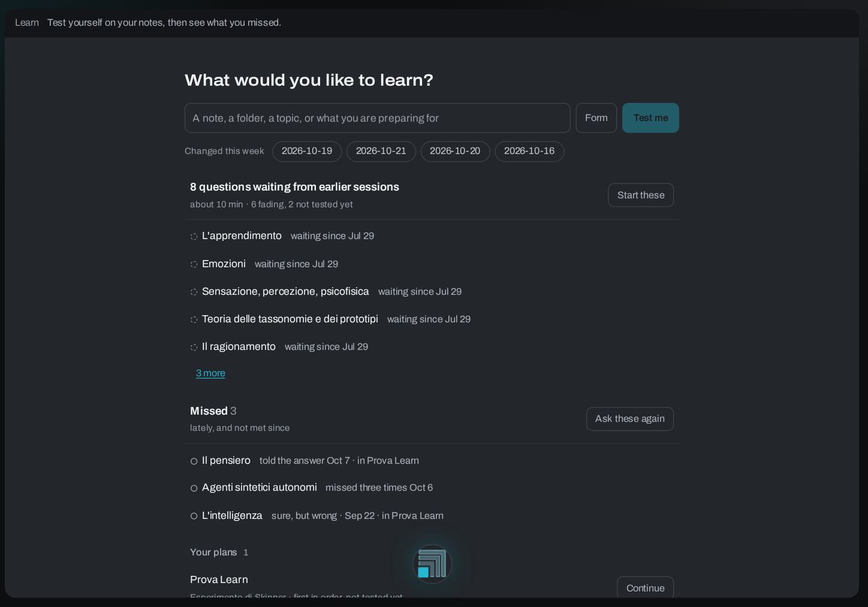Click the dashed circle icon beside L'apprendimento
The width and height of the screenshot is (868, 607).
point(194,237)
